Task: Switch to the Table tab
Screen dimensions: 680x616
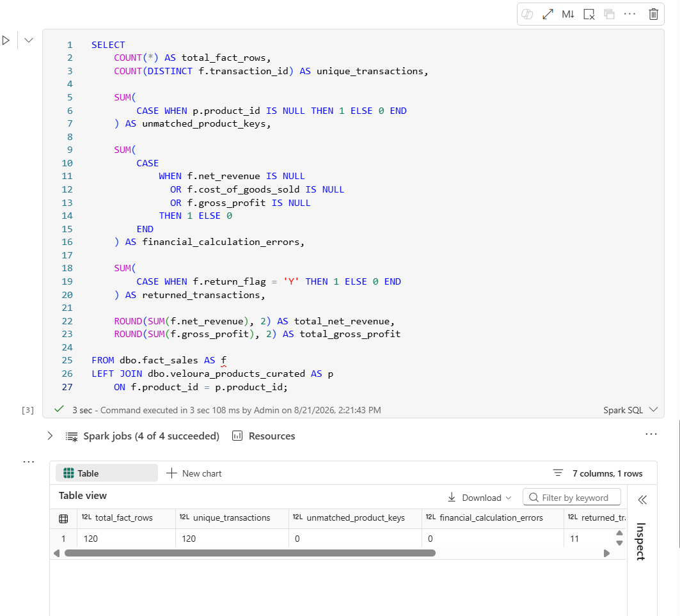Action: 107,473
